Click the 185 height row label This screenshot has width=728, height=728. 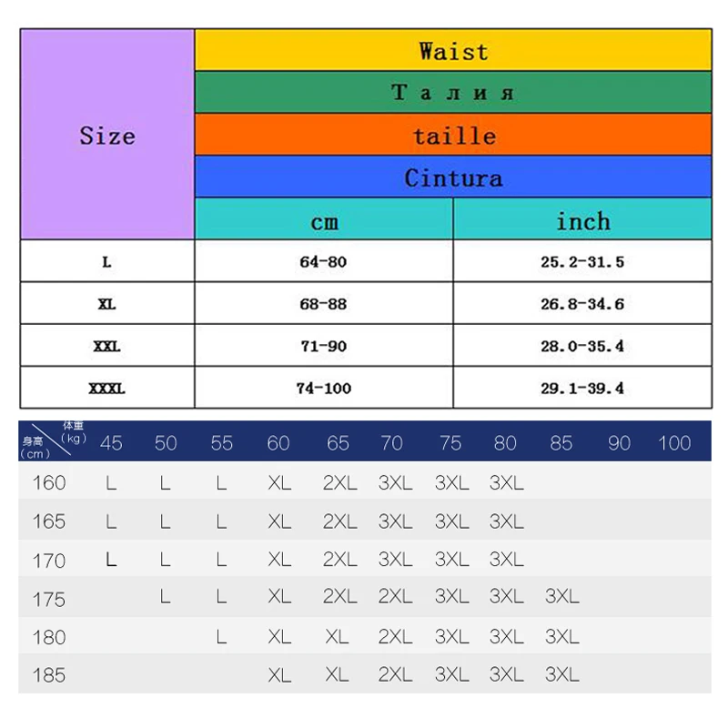tap(49, 675)
